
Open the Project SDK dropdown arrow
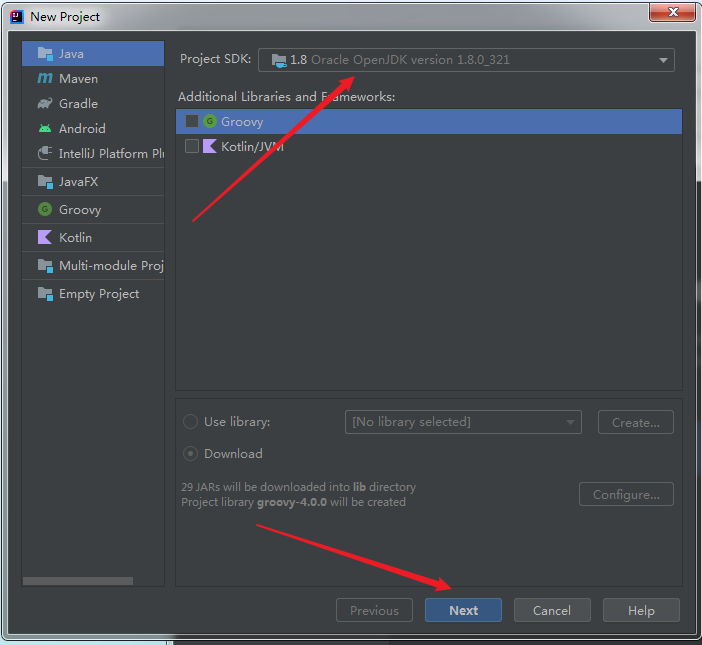pos(663,60)
